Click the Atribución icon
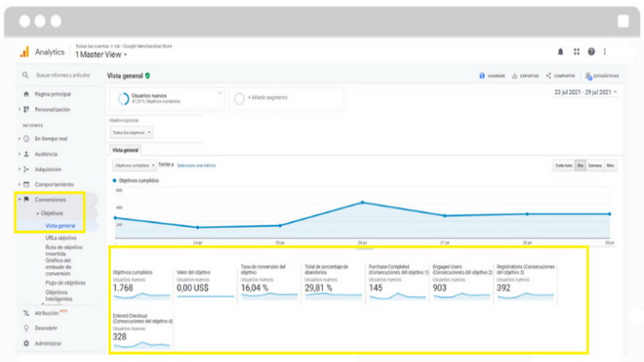Viewport: 644px width, 362px height. (x=26, y=313)
